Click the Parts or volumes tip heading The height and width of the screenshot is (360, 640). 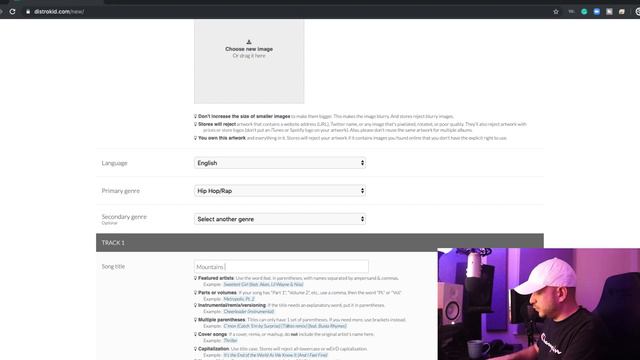click(217, 293)
